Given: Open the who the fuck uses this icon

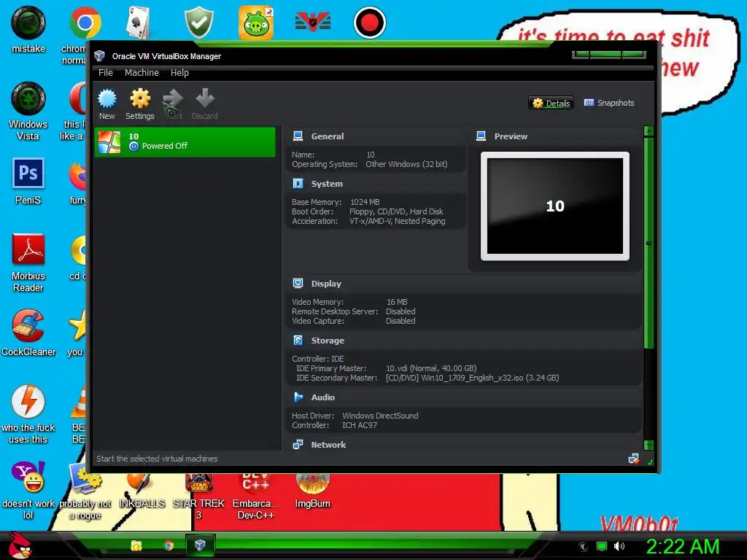Looking at the screenshot, I should (x=28, y=414).
